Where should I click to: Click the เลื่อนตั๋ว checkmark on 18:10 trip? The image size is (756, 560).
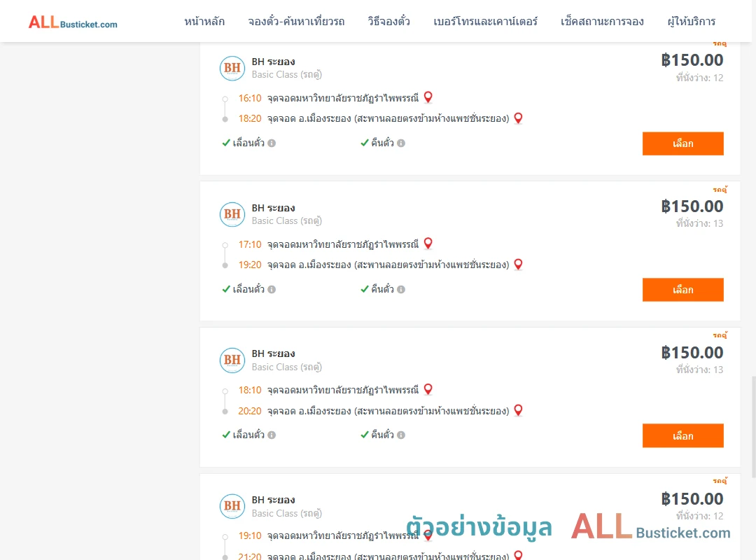tap(225, 435)
